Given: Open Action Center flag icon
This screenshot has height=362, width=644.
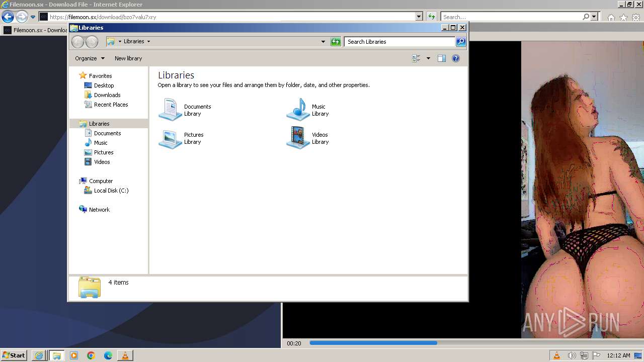Looking at the screenshot, I should [596, 355].
